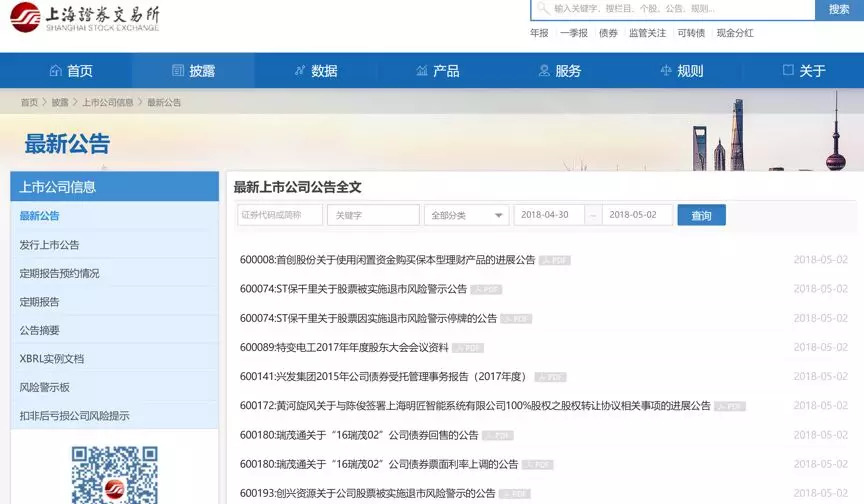864x504 pixels.
Task: Click the data icon beside 数据
Action: 300,71
